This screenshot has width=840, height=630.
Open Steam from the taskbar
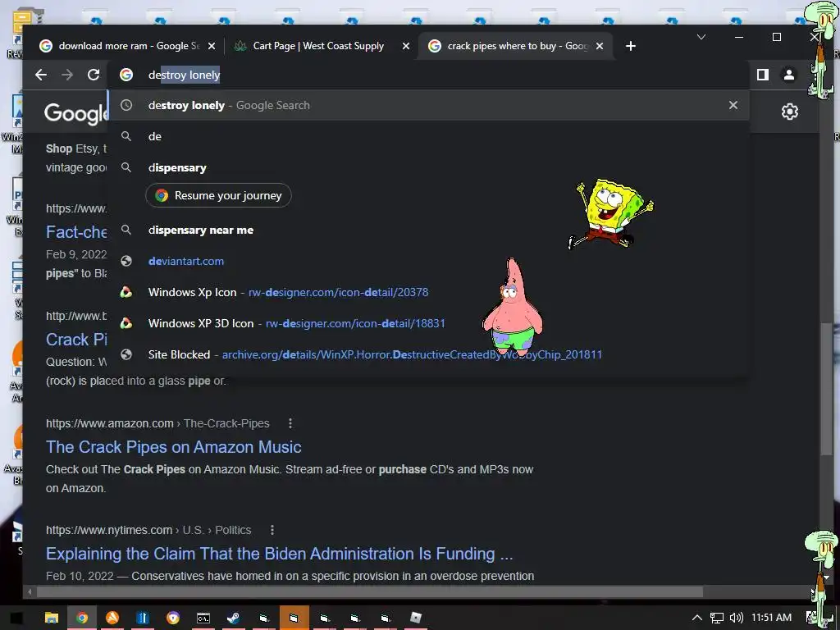tap(233, 618)
